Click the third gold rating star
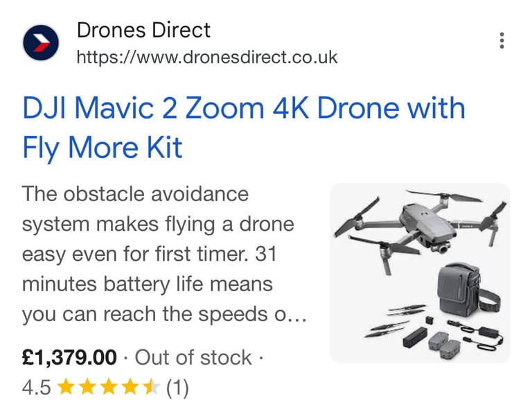 click(109, 387)
